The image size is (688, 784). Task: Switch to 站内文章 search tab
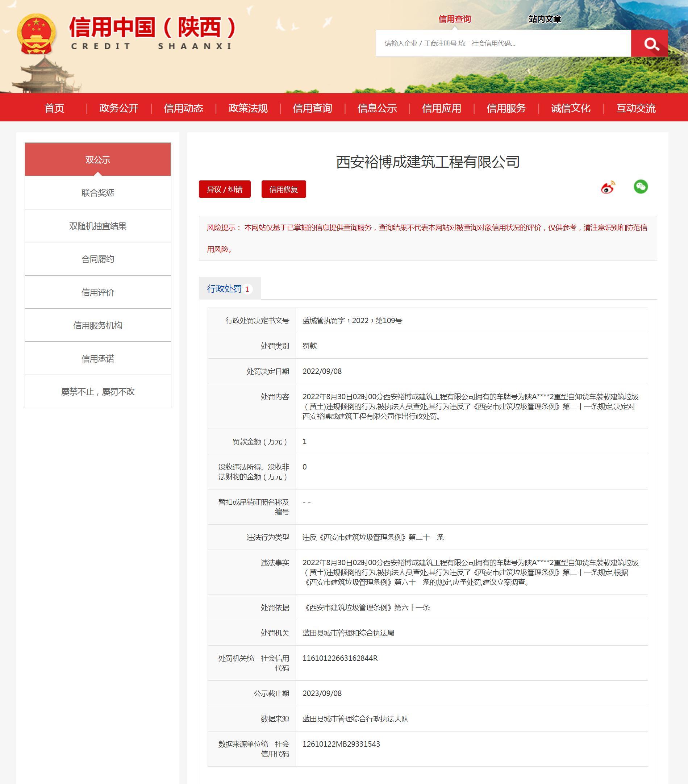pos(544,19)
